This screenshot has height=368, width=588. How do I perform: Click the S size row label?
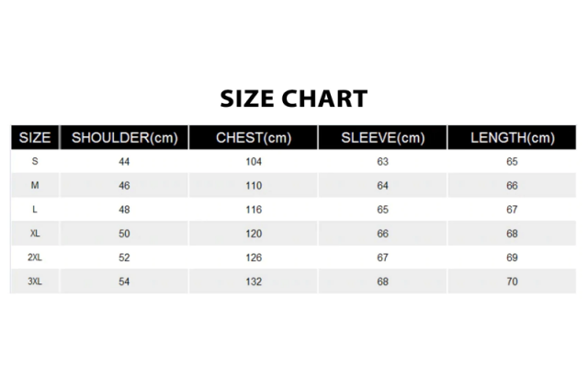point(35,162)
